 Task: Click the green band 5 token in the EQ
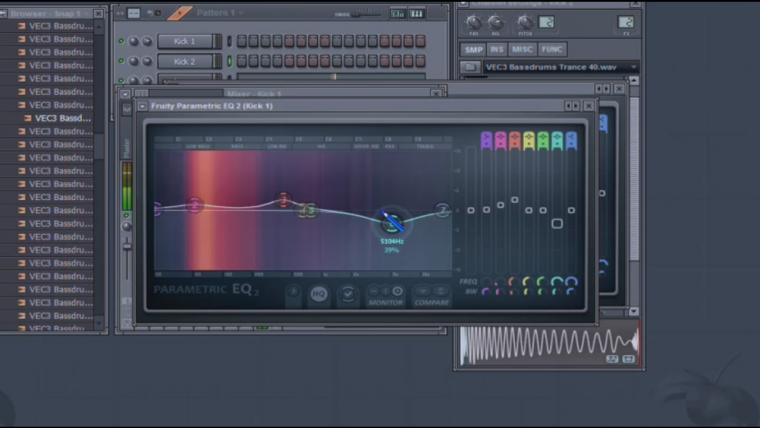(x=543, y=141)
